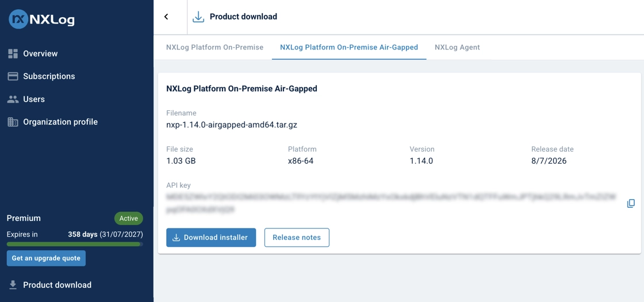Open Organization profile building icon
This screenshot has width=644, height=302.
tap(13, 122)
